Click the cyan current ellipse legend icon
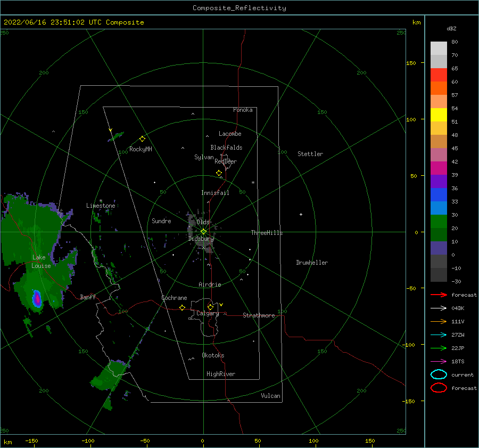Image resolution: width=479 pixels, height=448 pixels. [x=439, y=374]
